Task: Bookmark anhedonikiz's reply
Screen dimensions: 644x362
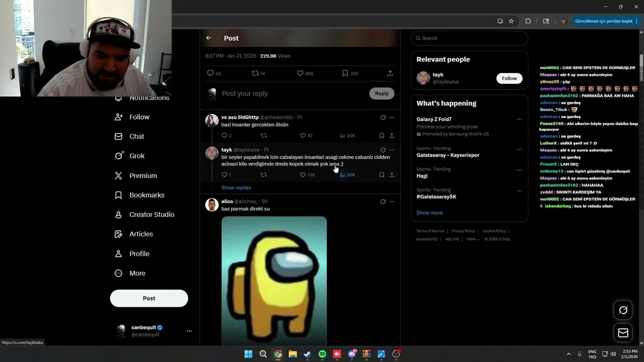Action: coord(382,136)
